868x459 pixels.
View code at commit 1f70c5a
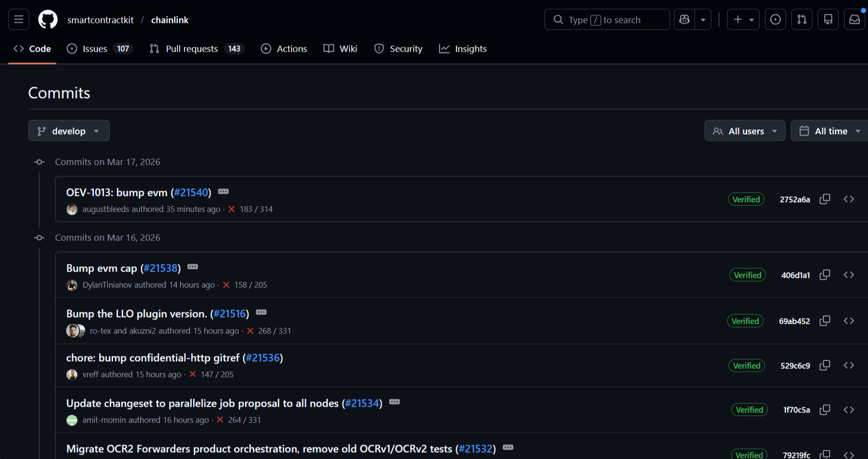tap(849, 410)
